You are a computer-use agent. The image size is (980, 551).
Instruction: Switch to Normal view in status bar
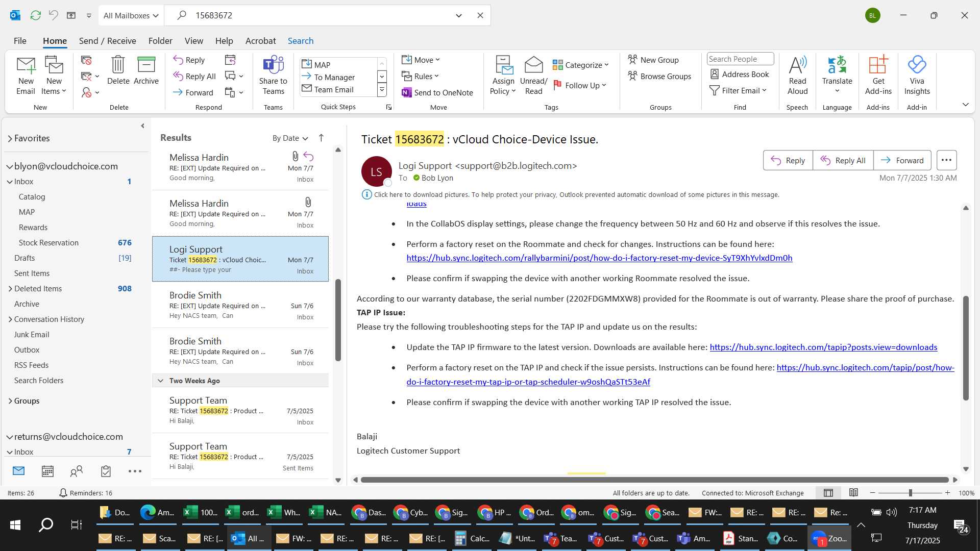[828, 493]
